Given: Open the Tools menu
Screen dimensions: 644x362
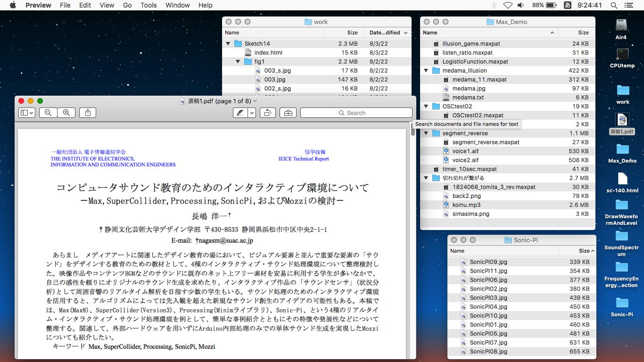Looking at the screenshot, I should pyautogui.click(x=149, y=5).
